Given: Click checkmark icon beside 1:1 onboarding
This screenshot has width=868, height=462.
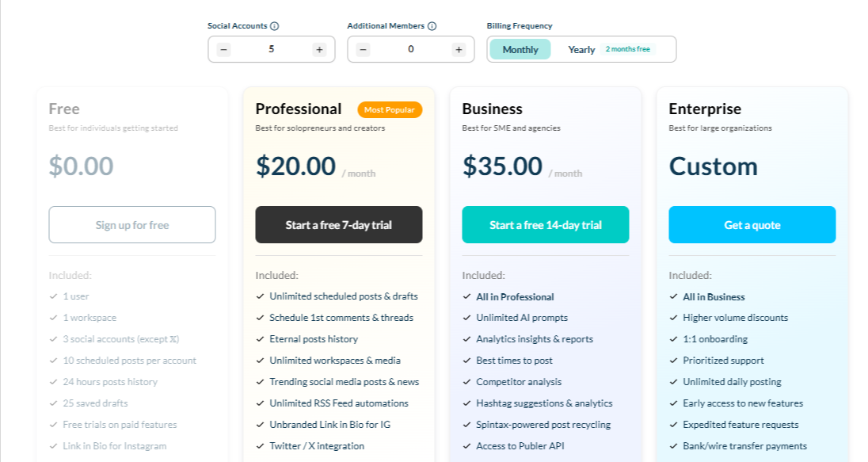Looking at the screenshot, I should point(673,339).
